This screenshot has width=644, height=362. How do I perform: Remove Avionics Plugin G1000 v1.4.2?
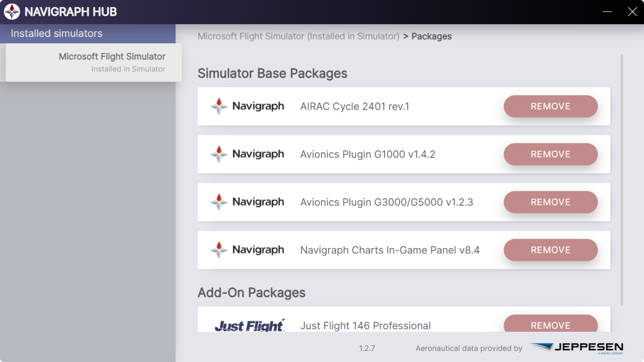(x=550, y=154)
